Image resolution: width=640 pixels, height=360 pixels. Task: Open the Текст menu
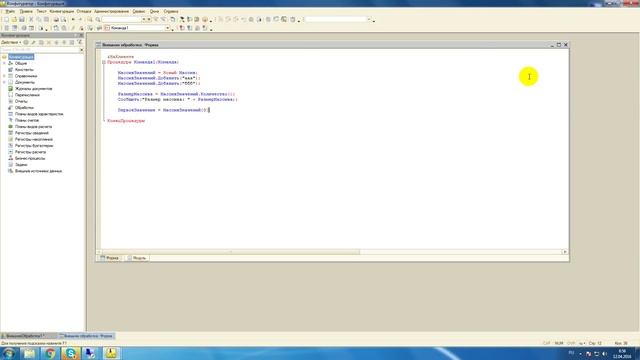point(41,11)
